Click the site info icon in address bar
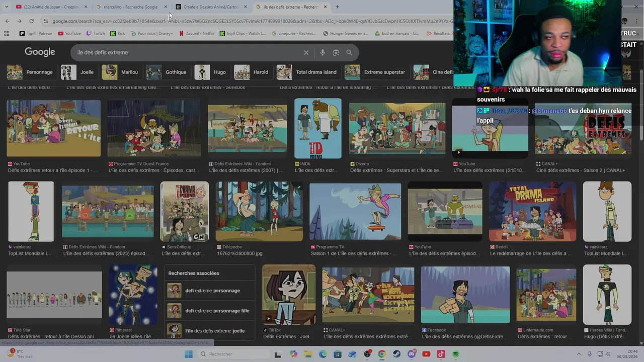Viewport: 644px width, 362px height. click(46, 21)
